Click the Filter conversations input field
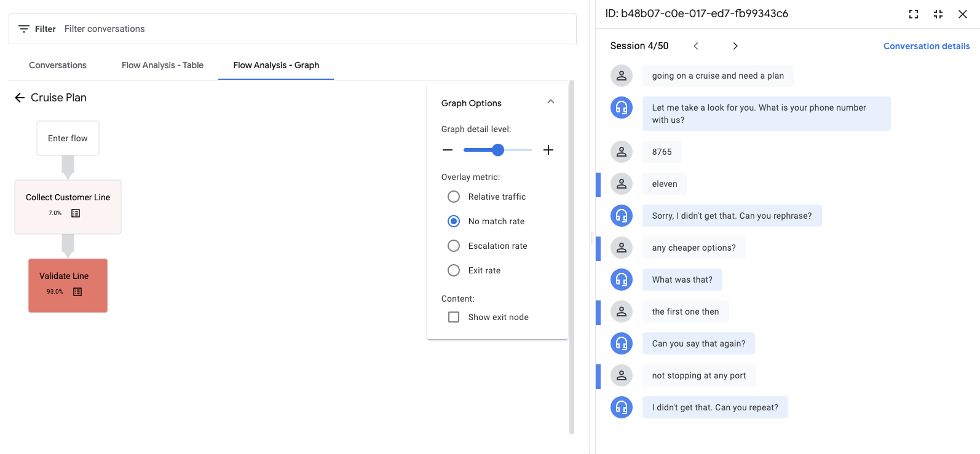 coord(307,29)
